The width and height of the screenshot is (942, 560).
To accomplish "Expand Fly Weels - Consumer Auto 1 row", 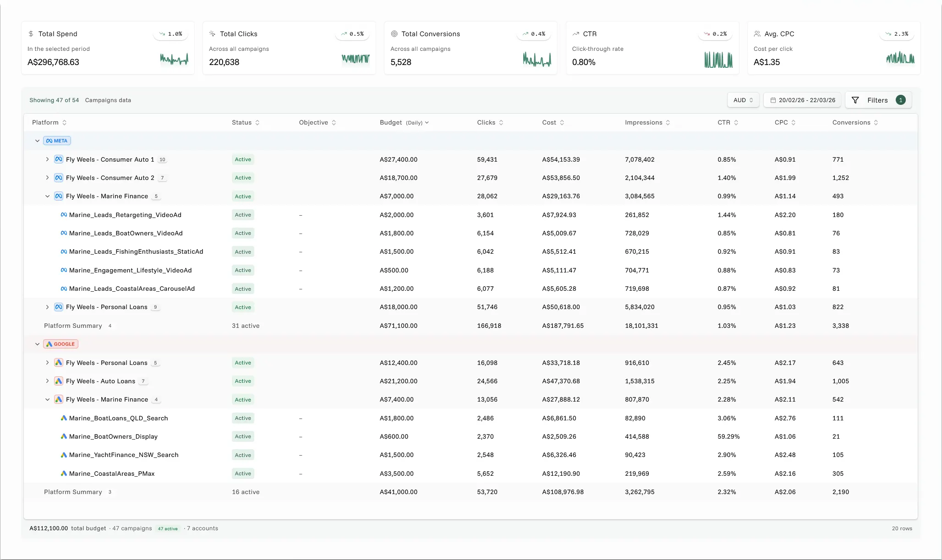I will 47,159.
